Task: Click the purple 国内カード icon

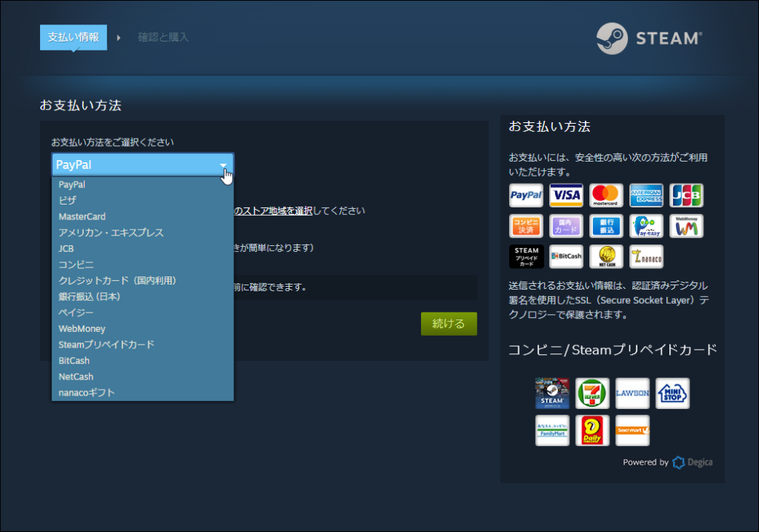Action: [x=566, y=226]
